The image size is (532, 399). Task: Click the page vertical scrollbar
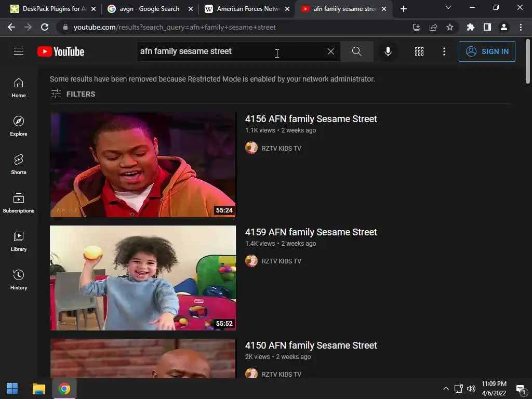(x=528, y=61)
